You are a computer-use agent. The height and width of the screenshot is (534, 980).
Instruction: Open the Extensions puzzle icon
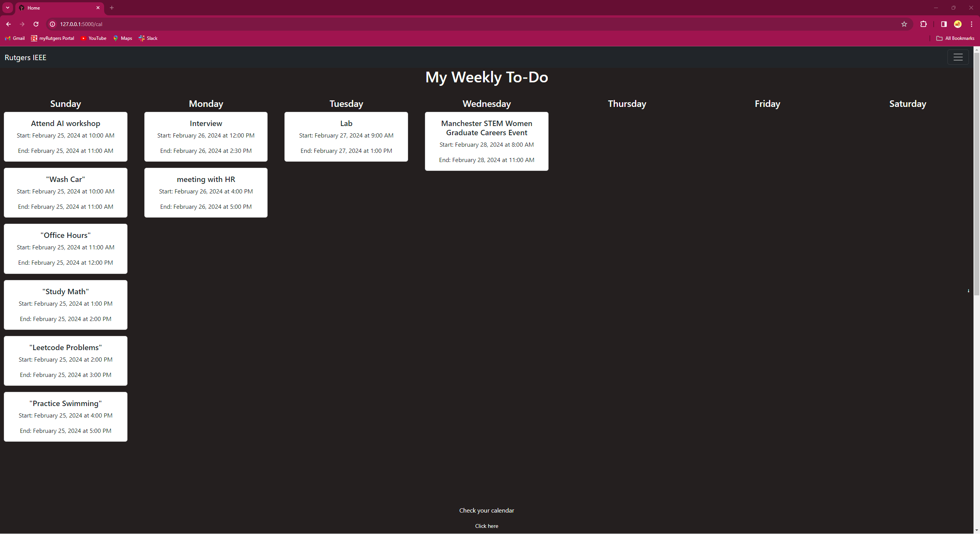click(x=923, y=24)
